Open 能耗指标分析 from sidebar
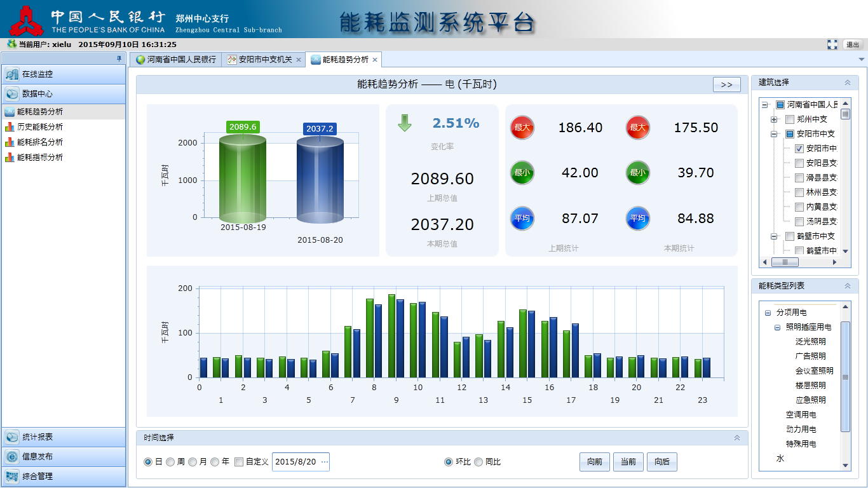The width and height of the screenshot is (868, 488). point(39,158)
